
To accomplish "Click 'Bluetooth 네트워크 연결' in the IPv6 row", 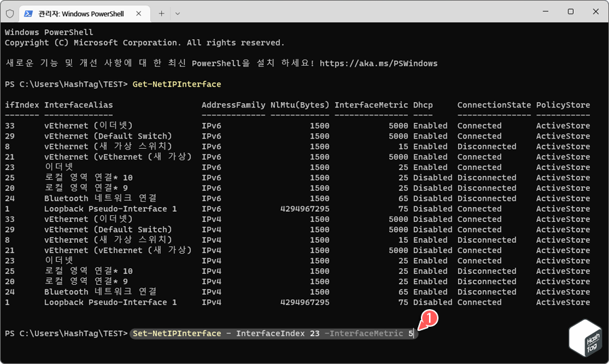I will (101, 198).
